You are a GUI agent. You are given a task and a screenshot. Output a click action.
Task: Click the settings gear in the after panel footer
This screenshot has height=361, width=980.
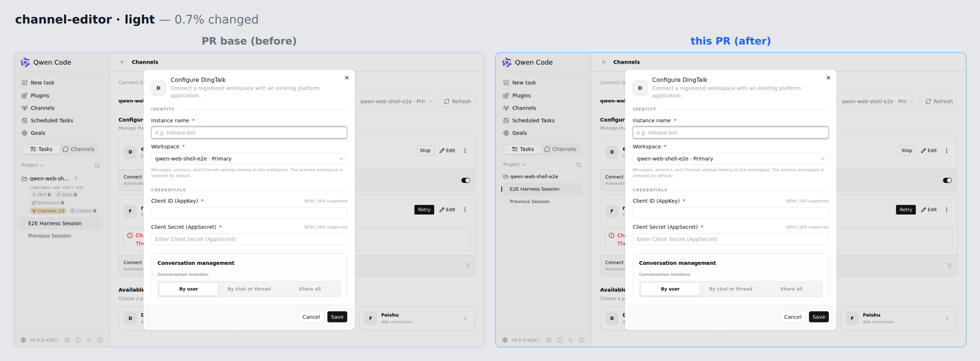coord(505,340)
